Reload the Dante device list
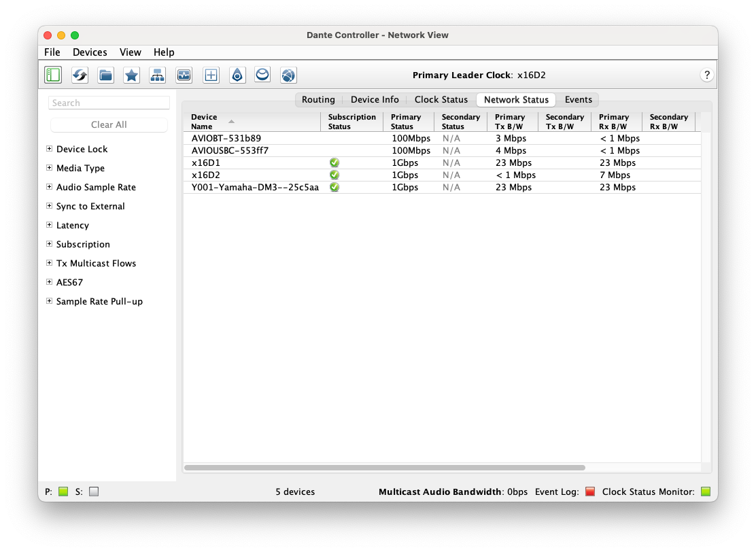 [80, 75]
